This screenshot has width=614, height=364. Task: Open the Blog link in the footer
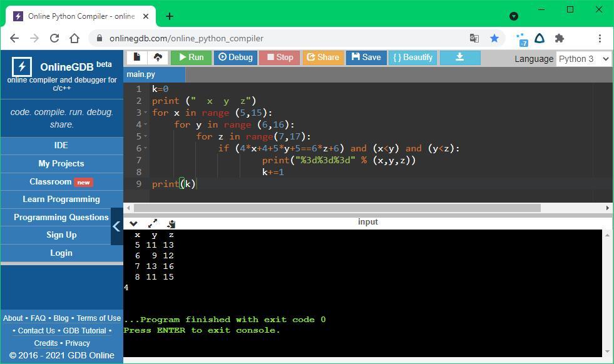pyautogui.click(x=61, y=318)
